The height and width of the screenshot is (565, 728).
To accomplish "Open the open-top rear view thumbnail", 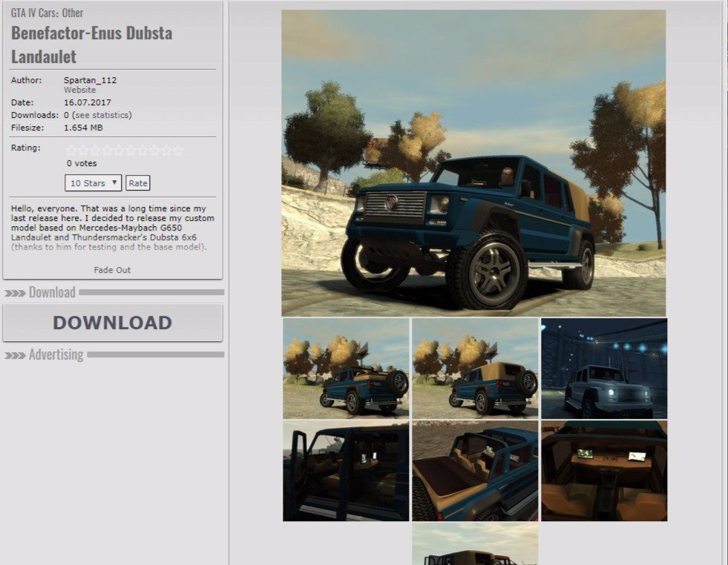I will point(346,369).
